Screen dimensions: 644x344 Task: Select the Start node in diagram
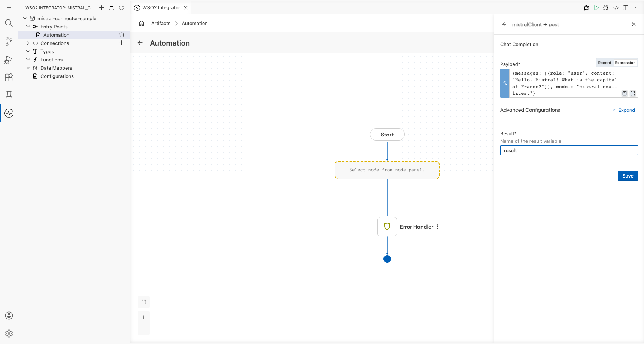[387, 135]
